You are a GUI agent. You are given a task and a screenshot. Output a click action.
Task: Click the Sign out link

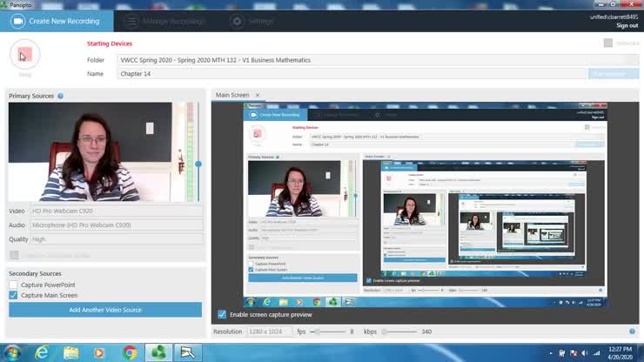[x=627, y=25]
